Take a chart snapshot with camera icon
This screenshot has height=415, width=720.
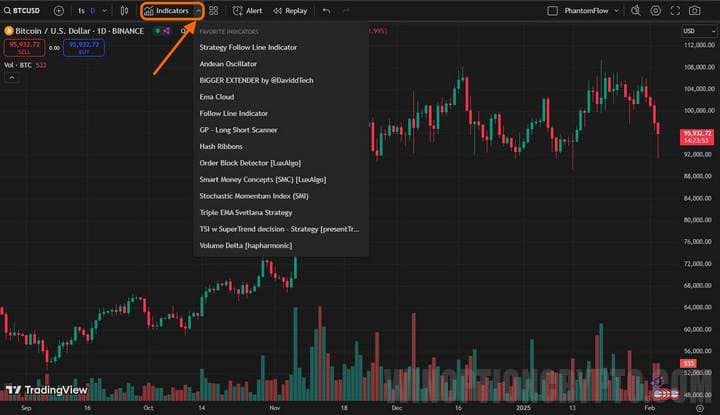[x=696, y=10]
